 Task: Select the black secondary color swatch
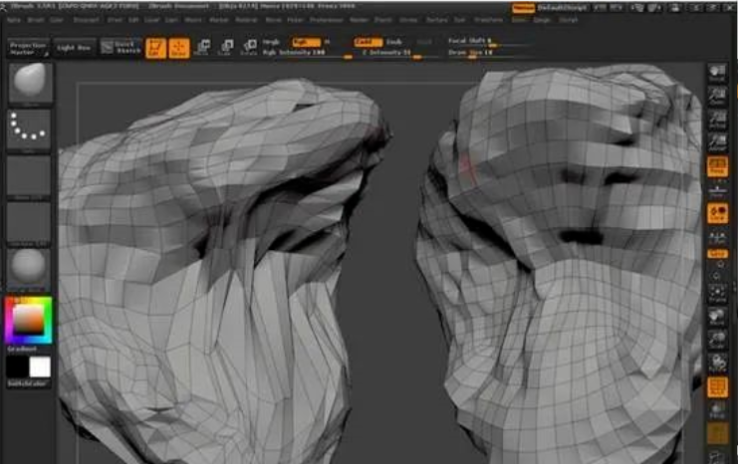tap(17, 367)
